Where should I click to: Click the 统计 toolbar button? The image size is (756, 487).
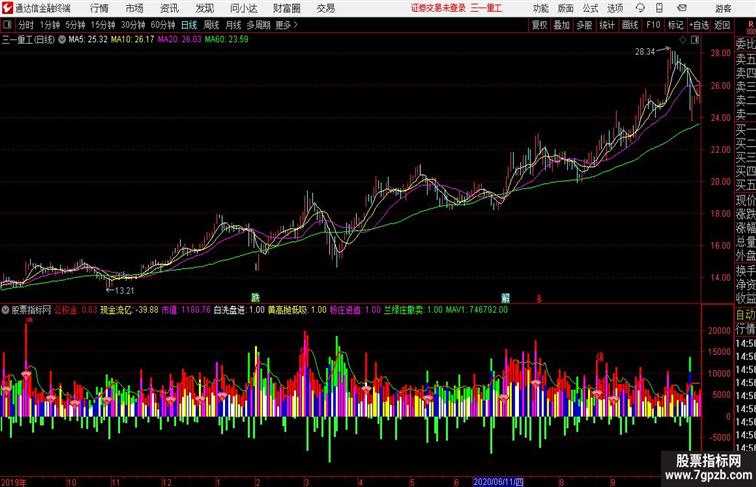pyautogui.click(x=607, y=25)
